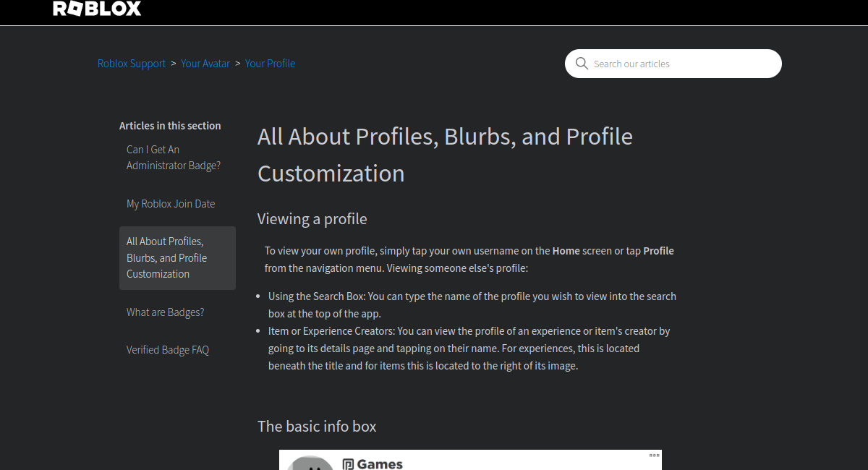The width and height of the screenshot is (868, 470).
Task: Click the Games profile screenshot image
Action: click(x=470, y=460)
